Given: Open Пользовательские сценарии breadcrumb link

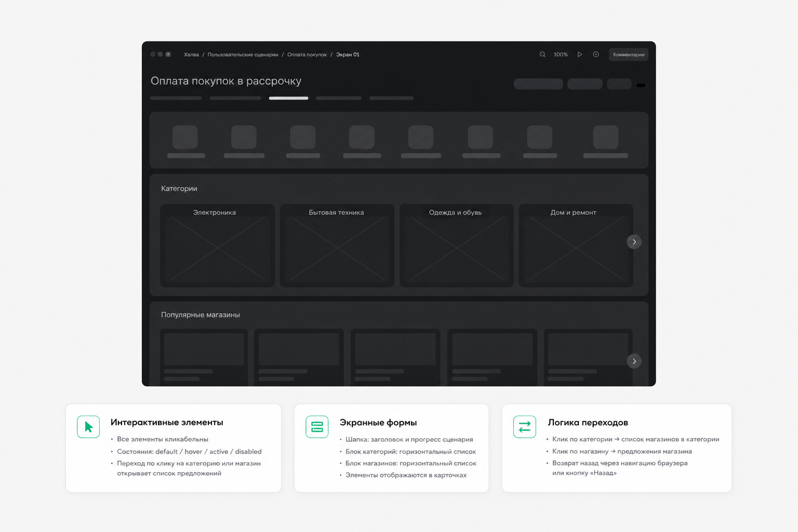Looking at the screenshot, I should (243, 55).
